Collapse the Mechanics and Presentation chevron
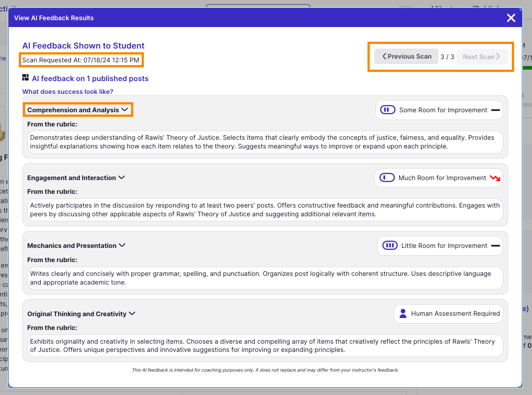The image size is (532, 395). [122, 245]
